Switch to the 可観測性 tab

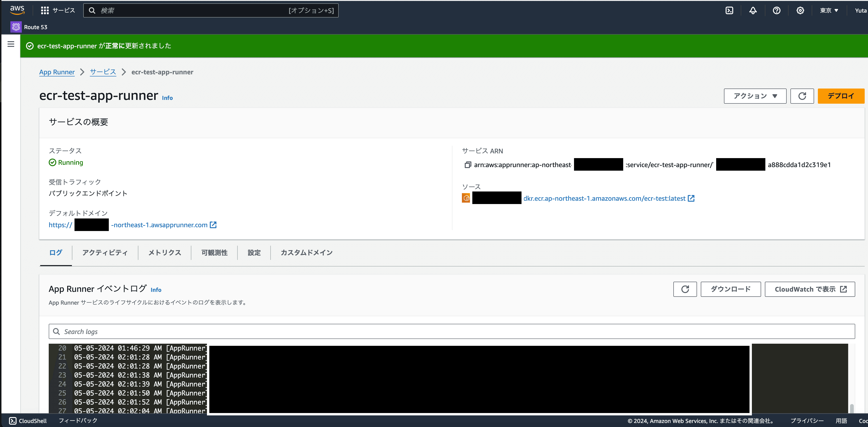[x=214, y=253]
